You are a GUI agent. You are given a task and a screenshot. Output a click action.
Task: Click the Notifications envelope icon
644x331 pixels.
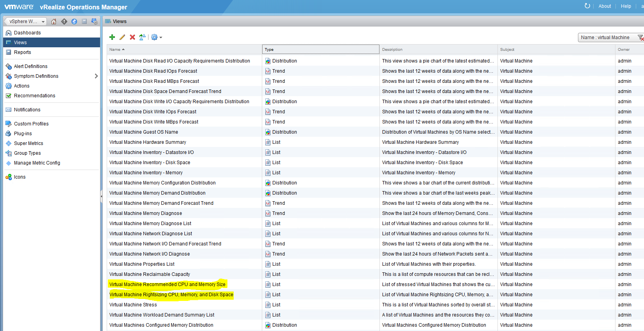[9, 110]
